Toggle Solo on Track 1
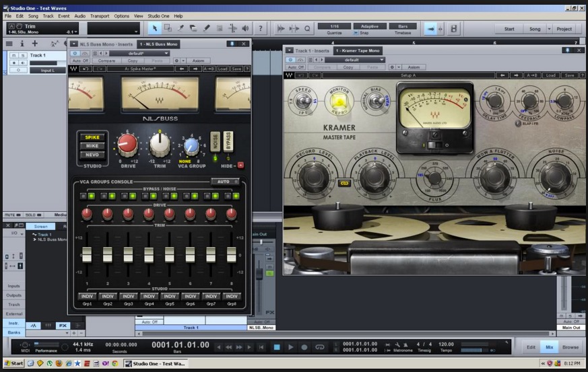The height and width of the screenshot is (372, 588). [x=22, y=55]
